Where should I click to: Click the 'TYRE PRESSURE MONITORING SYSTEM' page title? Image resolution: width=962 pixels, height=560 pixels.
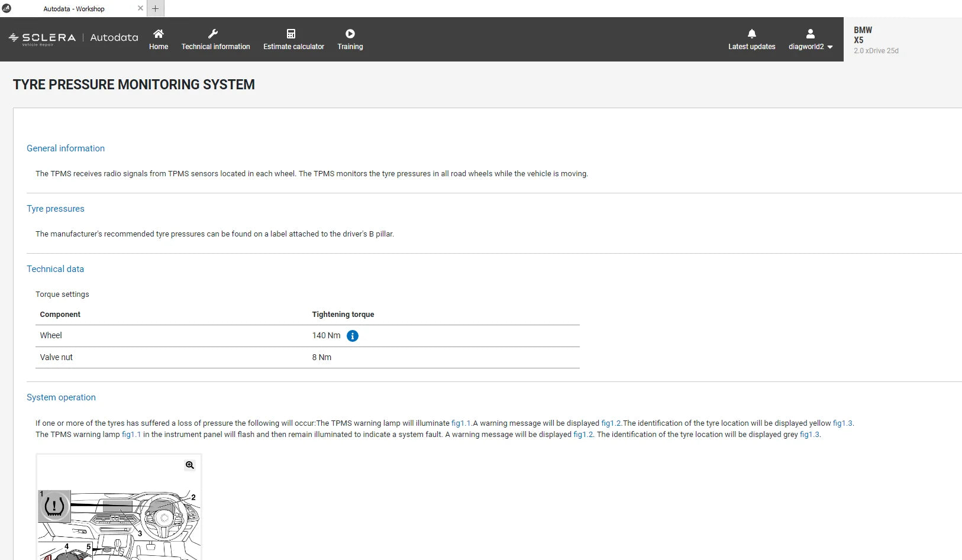click(x=134, y=85)
